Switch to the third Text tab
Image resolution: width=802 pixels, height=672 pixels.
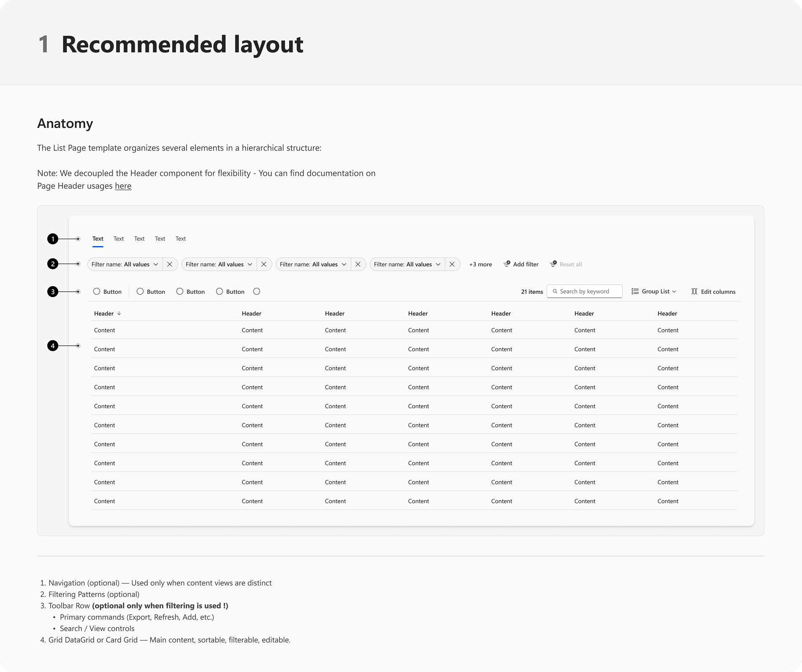coord(139,238)
